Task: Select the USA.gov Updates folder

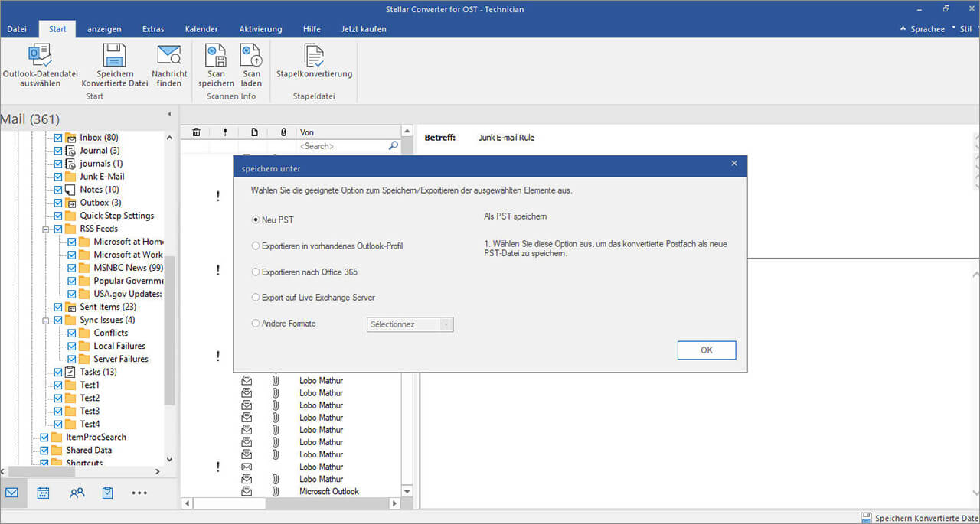Action: tap(128, 294)
